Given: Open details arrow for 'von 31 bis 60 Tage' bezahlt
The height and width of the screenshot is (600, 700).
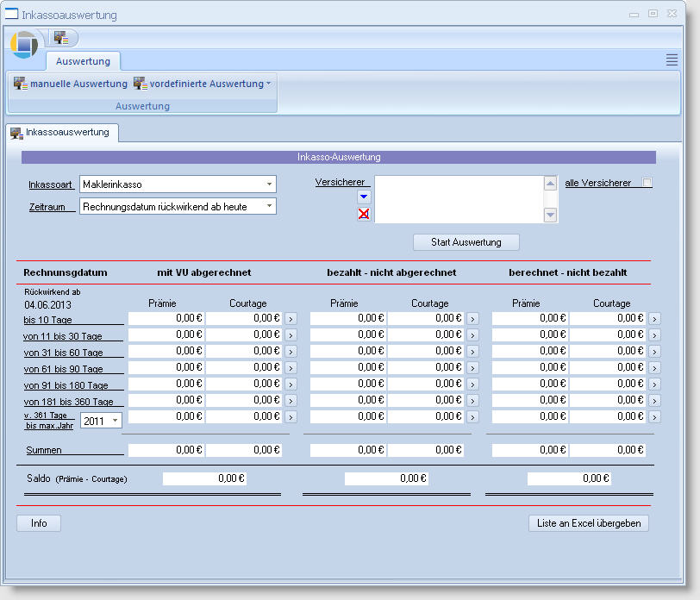Looking at the screenshot, I should pyautogui.click(x=472, y=352).
